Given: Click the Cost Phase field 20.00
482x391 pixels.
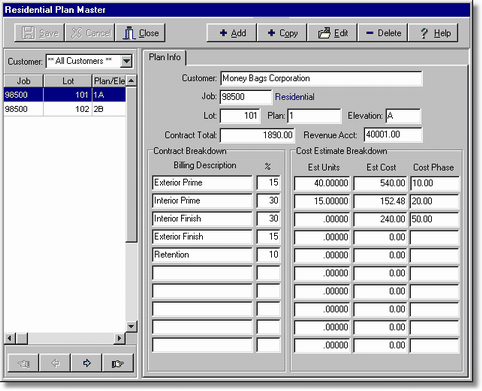Looking at the screenshot, I should click(x=435, y=201).
